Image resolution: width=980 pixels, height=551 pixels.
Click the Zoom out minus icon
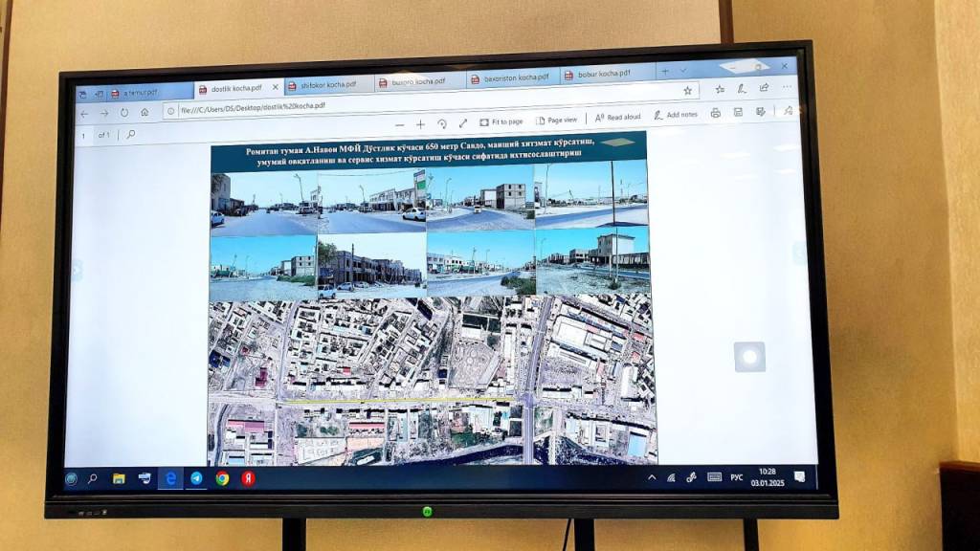coord(399,125)
